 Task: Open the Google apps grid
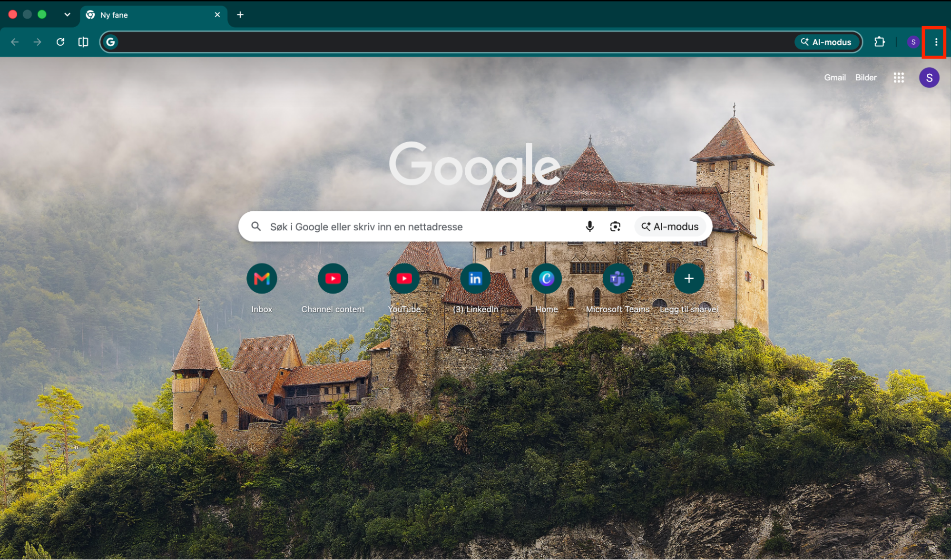(x=898, y=78)
